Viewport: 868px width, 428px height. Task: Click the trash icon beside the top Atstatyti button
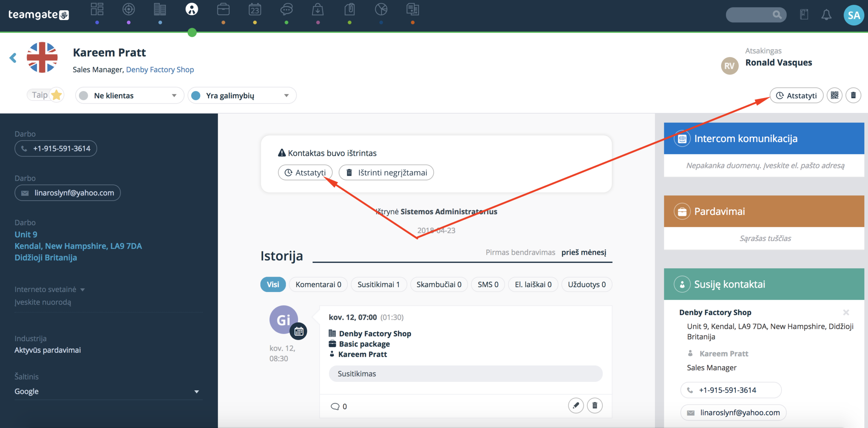(853, 95)
